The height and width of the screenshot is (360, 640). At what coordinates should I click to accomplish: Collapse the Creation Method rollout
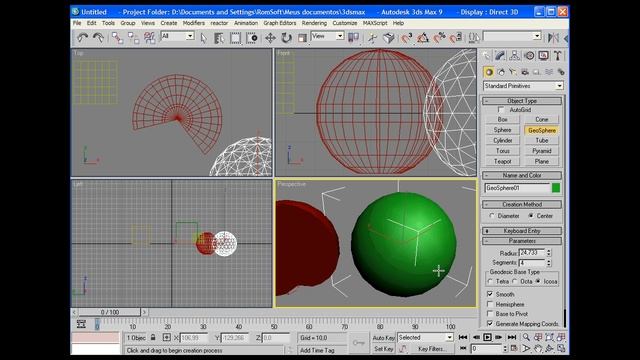coord(522,204)
